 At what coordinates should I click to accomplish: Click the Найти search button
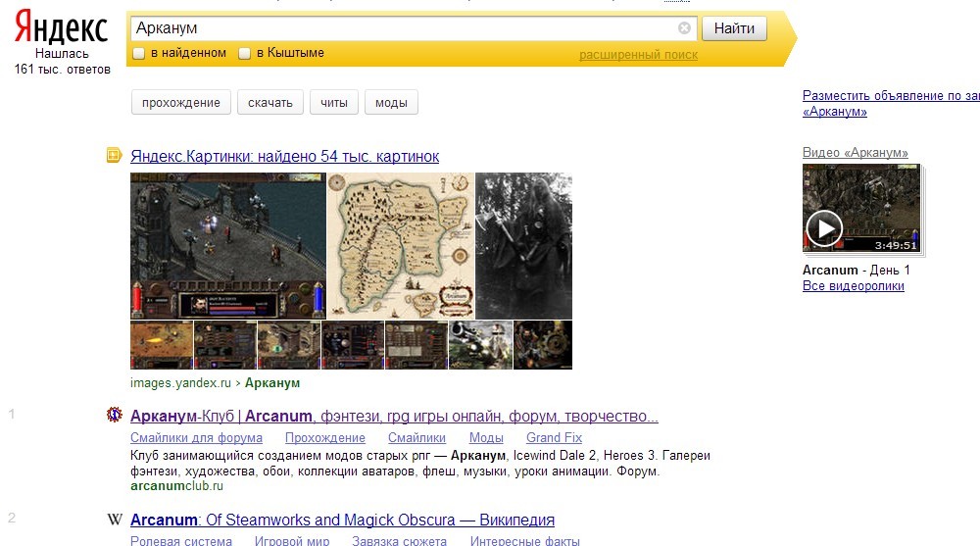click(734, 28)
